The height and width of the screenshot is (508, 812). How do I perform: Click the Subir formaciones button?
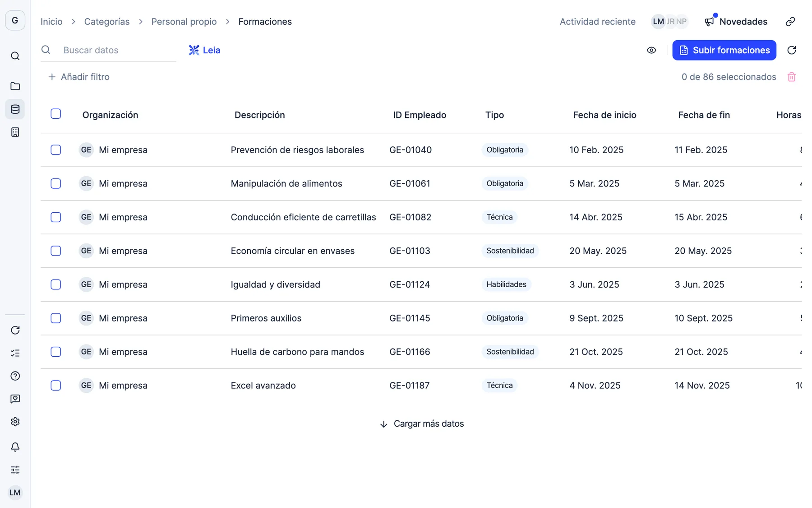724,50
